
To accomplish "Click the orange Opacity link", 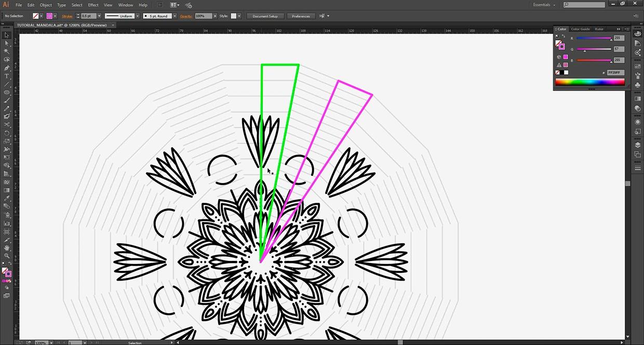I will 186,16.
